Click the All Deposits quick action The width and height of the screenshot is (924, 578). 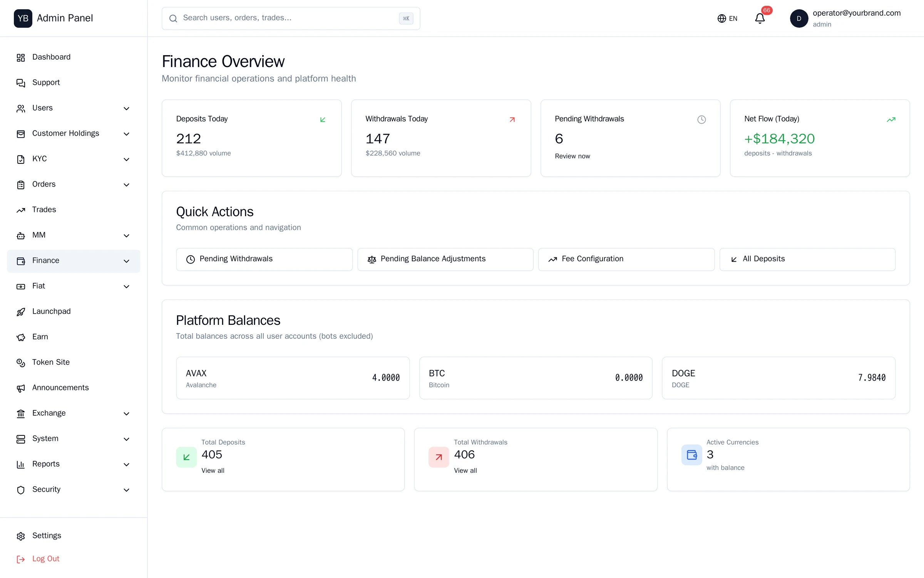pyautogui.click(x=807, y=259)
